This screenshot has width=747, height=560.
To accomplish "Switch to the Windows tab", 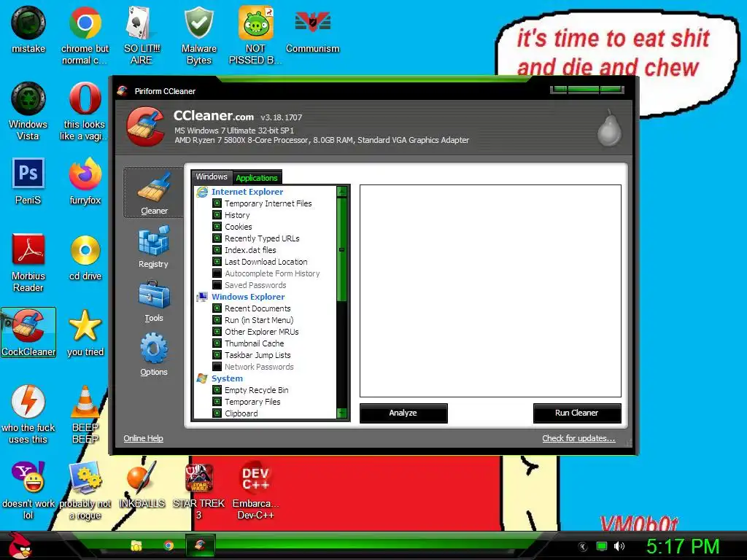I will (212, 177).
